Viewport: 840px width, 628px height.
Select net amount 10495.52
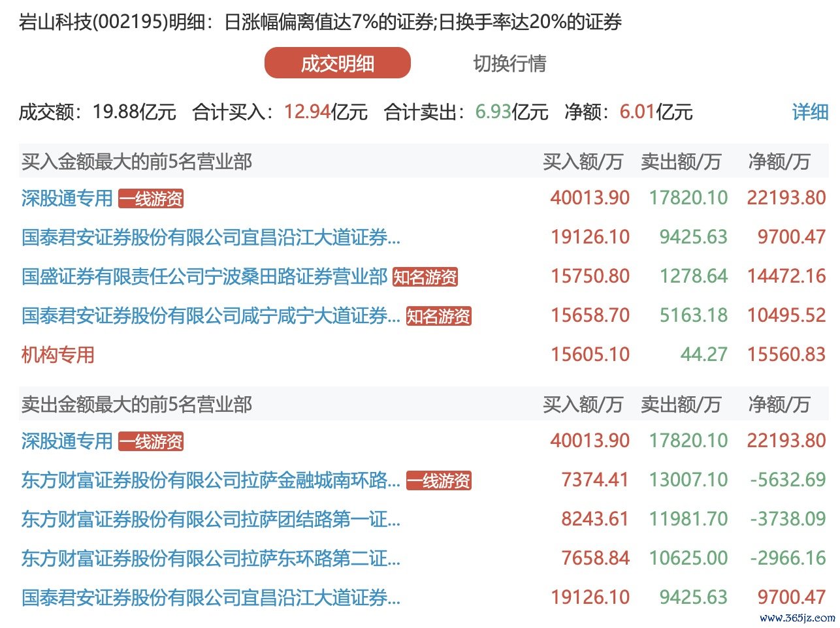(x=786, y=315)
